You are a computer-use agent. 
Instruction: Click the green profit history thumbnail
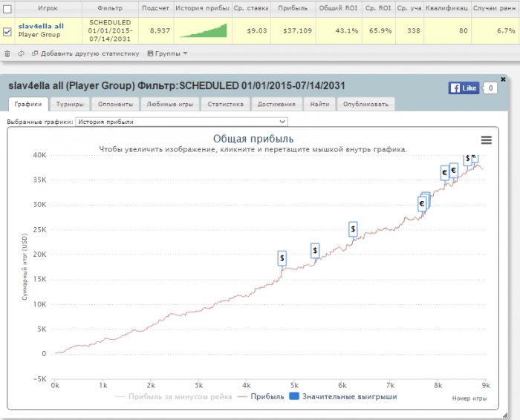point(204,30)
